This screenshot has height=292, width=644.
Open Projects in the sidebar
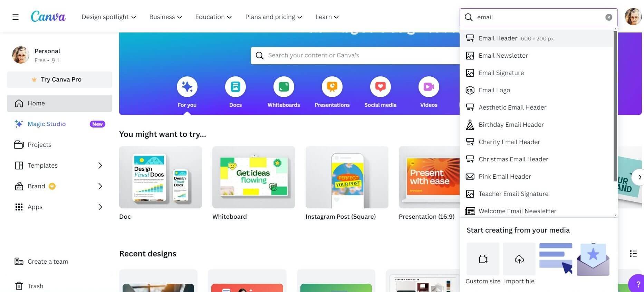(59, 145)
